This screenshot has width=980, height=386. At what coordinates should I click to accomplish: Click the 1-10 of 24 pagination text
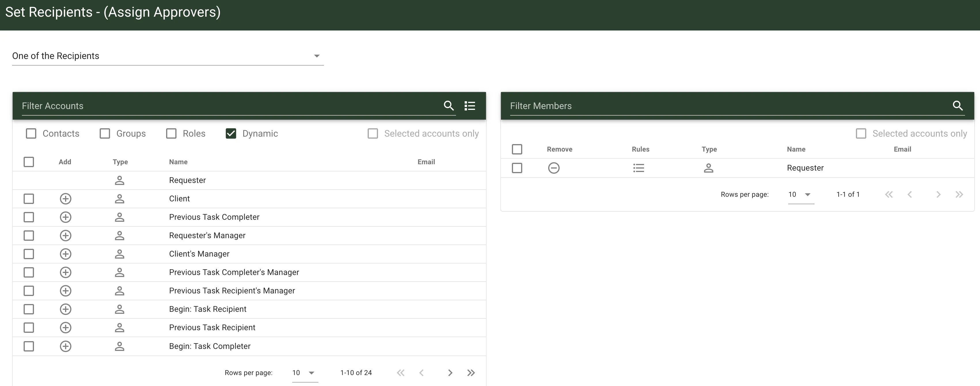click(356, 373)
